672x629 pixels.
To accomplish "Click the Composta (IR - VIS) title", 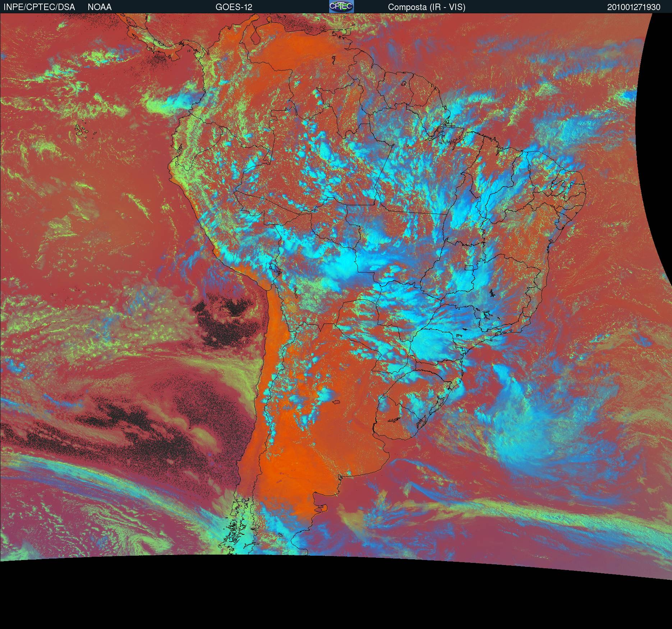I will click(427, 7).
